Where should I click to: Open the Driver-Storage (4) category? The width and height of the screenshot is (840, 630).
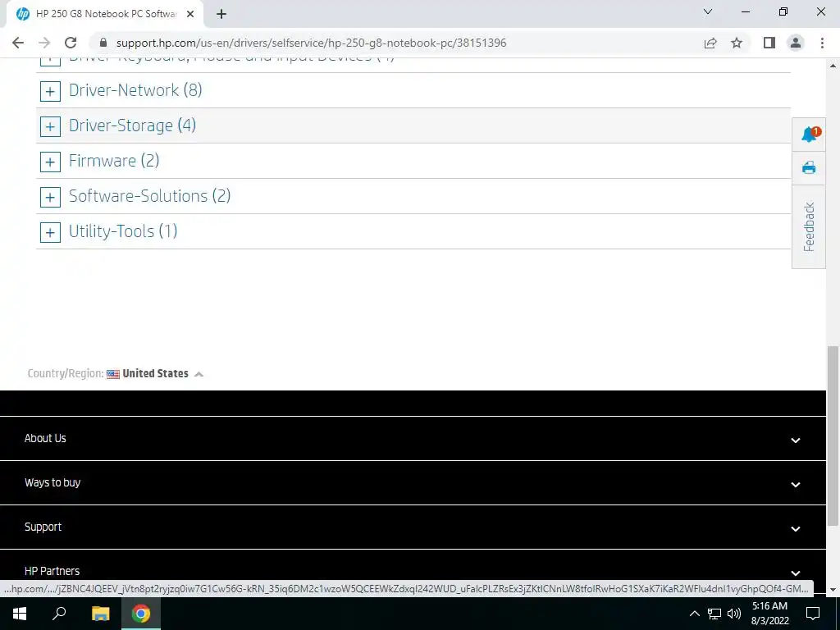tap(132, 126)
